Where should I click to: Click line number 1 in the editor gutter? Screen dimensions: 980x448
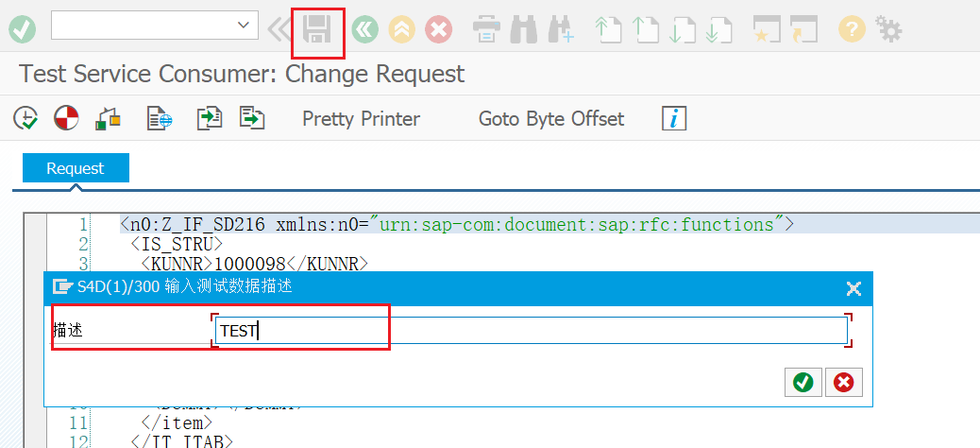coord(83,225)
